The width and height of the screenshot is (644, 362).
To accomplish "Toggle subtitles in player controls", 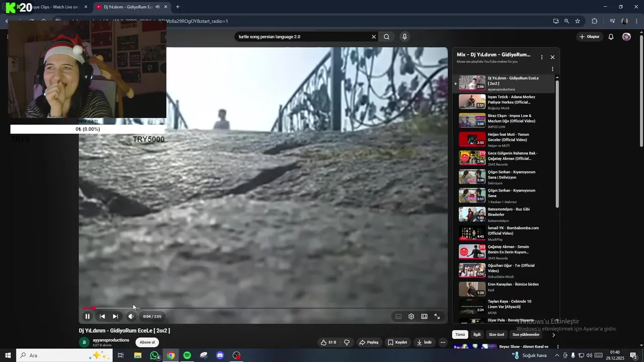I will (398, 316).
